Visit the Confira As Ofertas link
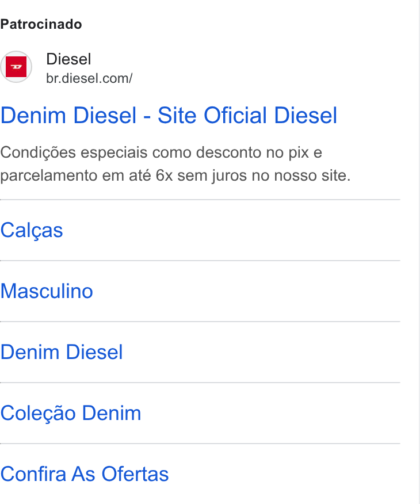The height and width of the screenshot is (504, 420). coord(85,474)
